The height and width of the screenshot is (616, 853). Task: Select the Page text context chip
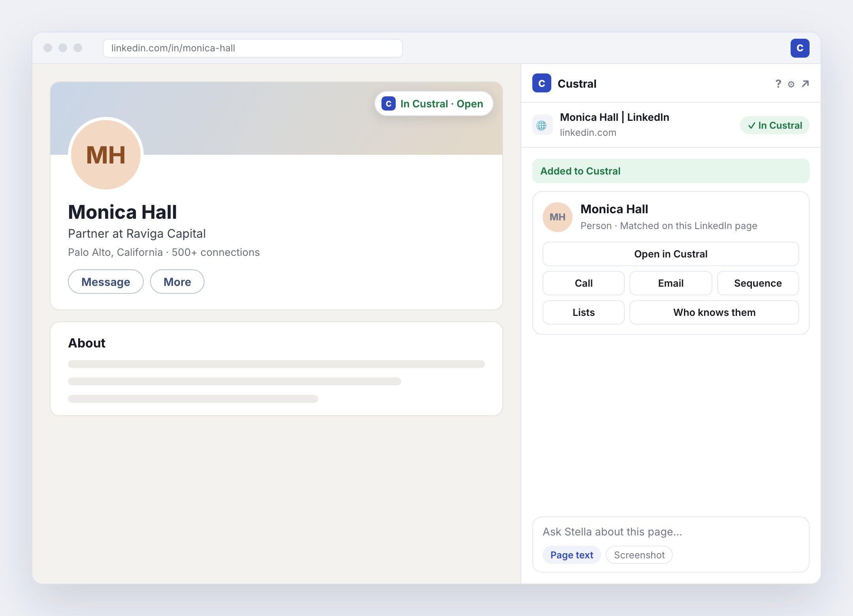pos(571,555)
